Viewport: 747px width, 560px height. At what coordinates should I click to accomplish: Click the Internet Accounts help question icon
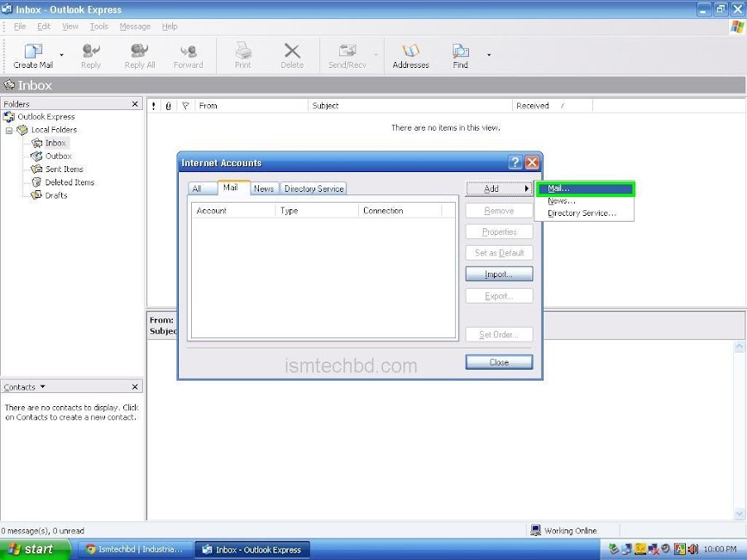515,163
